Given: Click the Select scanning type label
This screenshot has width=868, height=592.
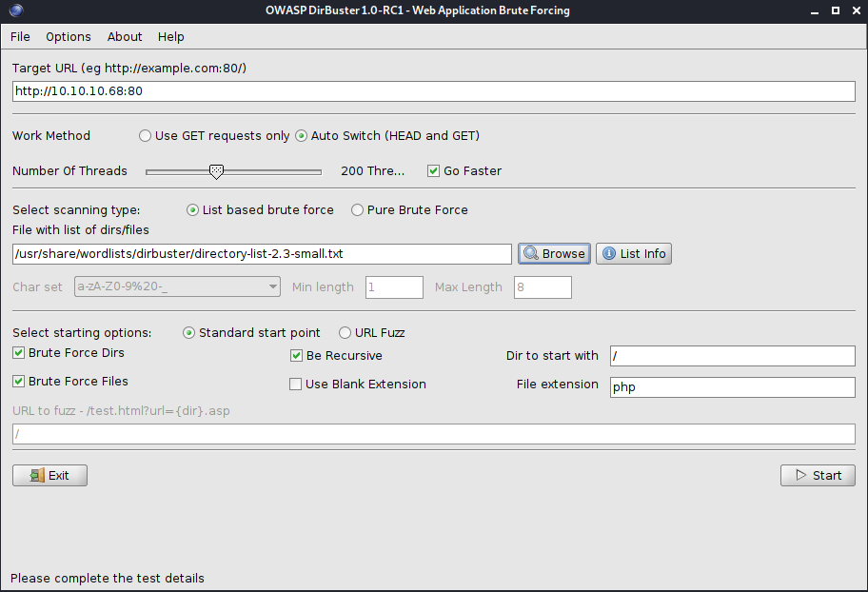Looking at the screenshot, I should coord(76,210).
